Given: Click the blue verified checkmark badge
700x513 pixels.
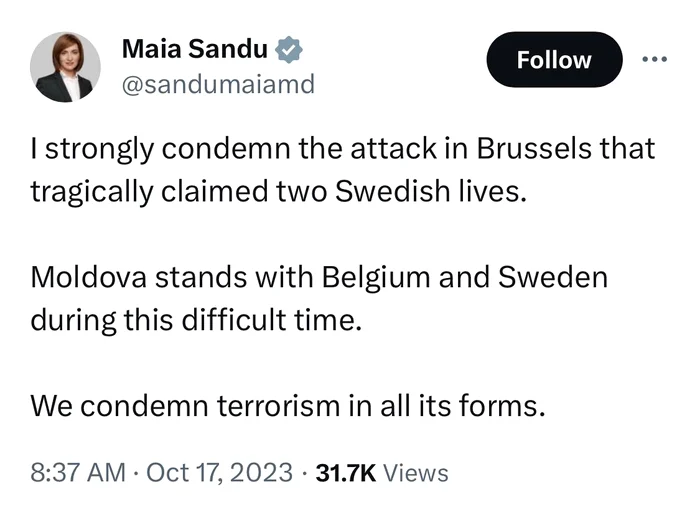Looking at the screenshot, I should pyautogui.click(x=288, y=49).
